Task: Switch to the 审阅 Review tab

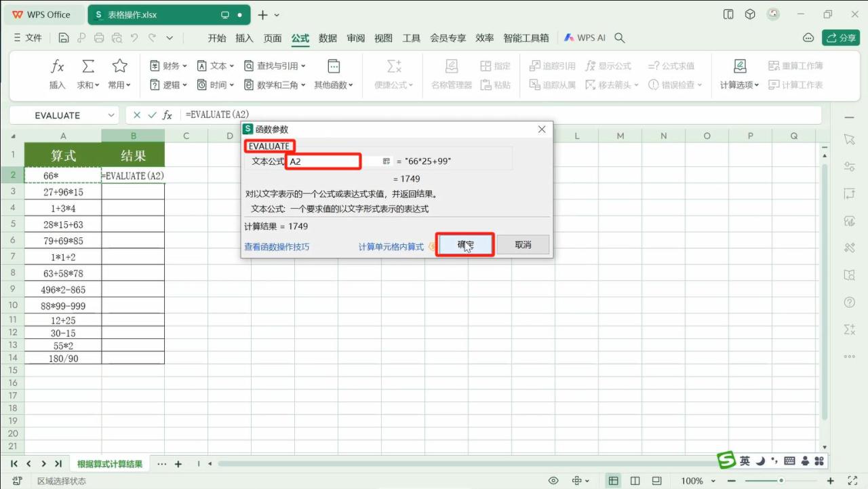Action: [356, 38]
